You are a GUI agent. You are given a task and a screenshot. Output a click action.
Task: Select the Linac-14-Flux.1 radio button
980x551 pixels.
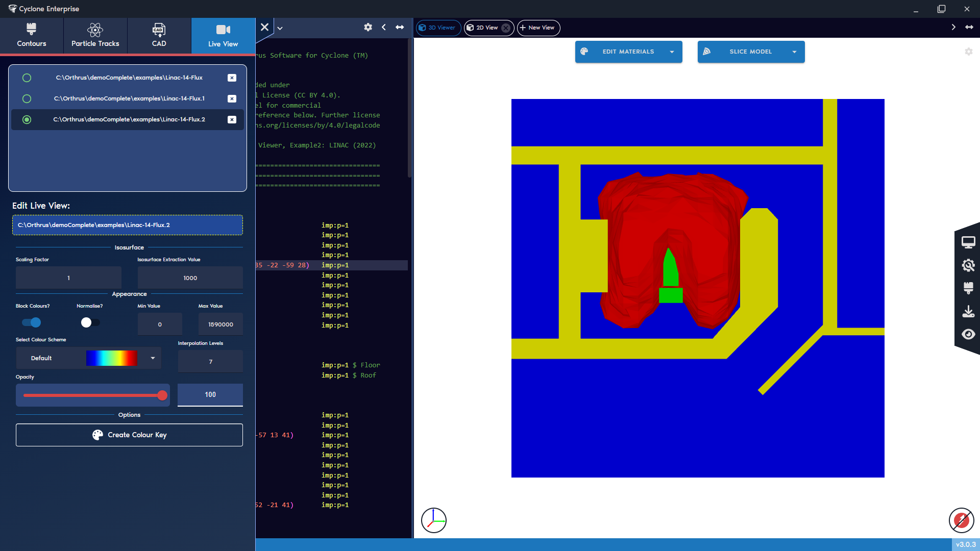[x=27, y=98]
